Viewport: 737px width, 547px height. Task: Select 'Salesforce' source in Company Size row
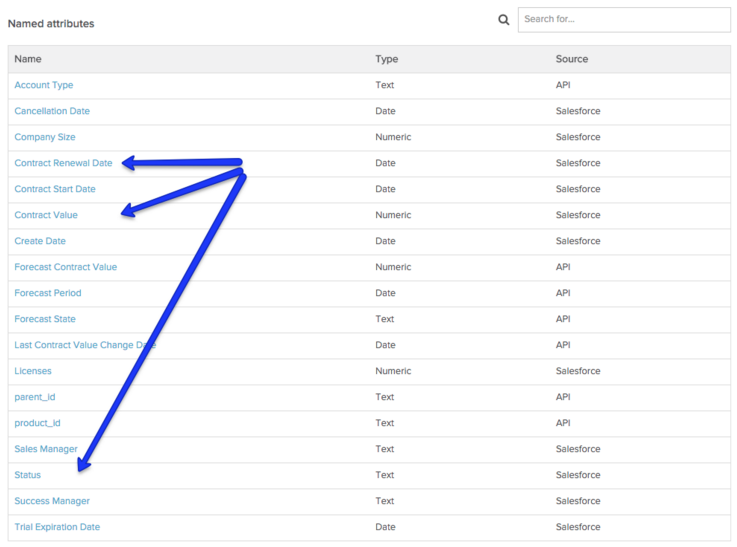tap(578, 137)
